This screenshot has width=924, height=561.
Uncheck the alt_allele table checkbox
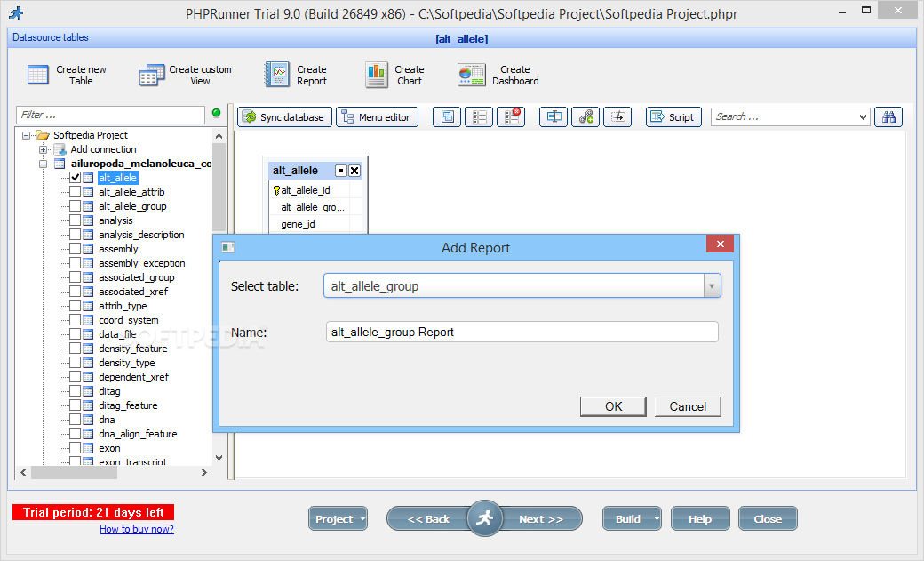pyautogui.click(x=75, y=177)
